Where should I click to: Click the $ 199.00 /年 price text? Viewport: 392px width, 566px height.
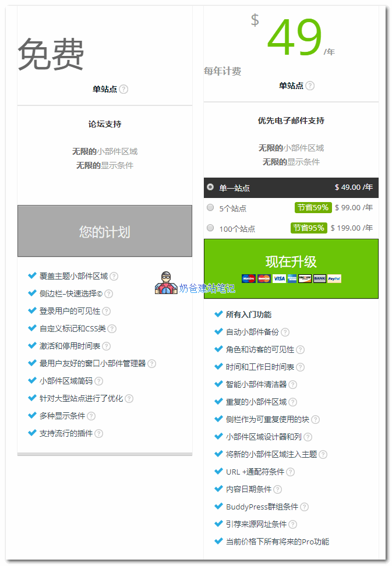[x=352, y=228]
